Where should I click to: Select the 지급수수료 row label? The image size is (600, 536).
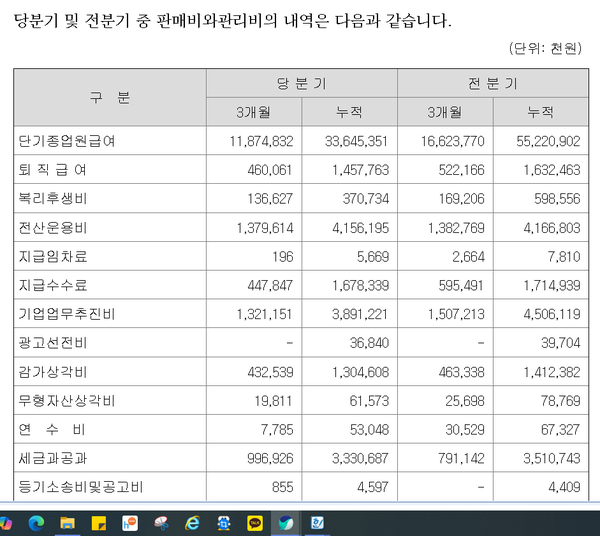pos(53,285)
